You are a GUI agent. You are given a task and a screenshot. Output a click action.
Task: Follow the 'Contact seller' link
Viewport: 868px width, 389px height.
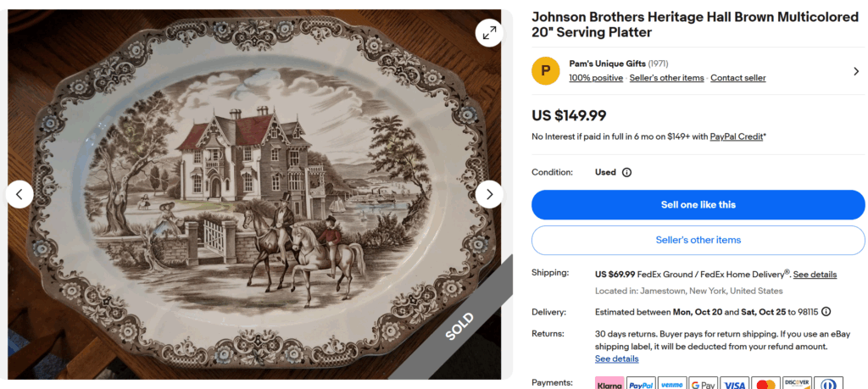point(737,78)
